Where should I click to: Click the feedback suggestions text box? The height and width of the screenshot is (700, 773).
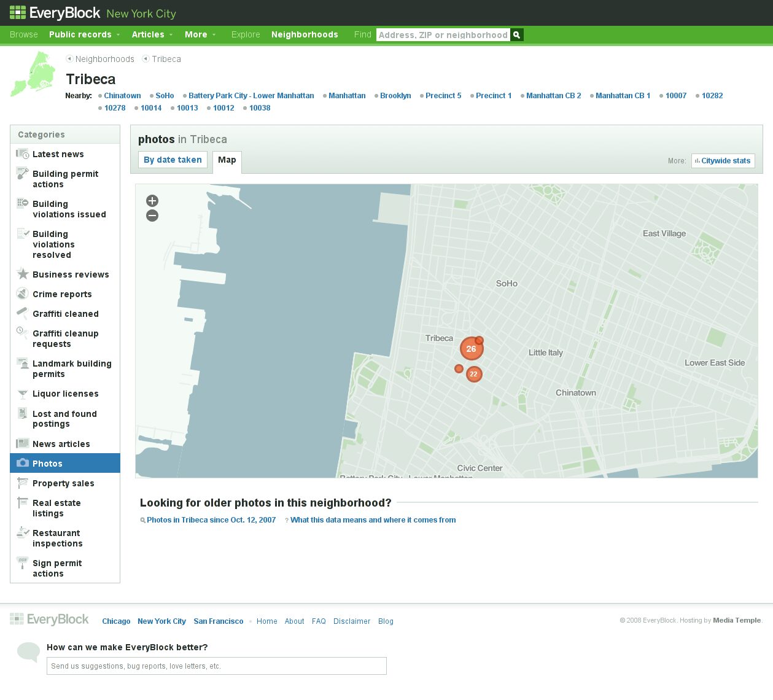(x=216, y=666)
